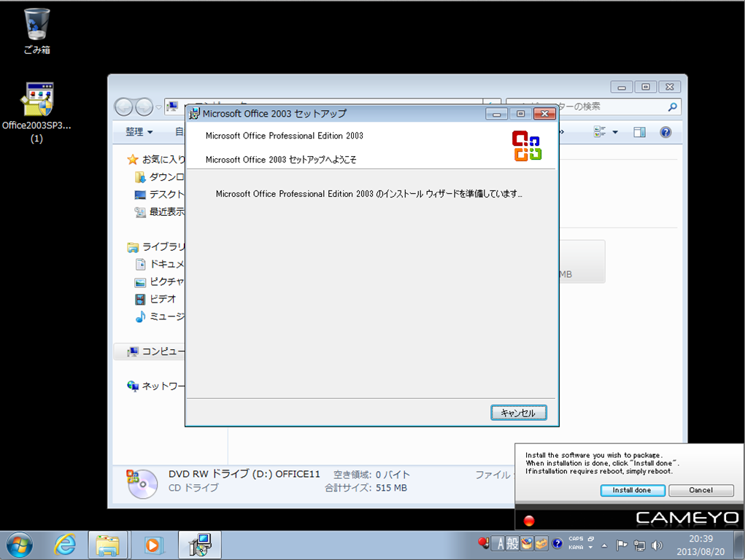Open the Windows Start menu
The height and width of the screenshot is (560, 745).
[20, 545]
